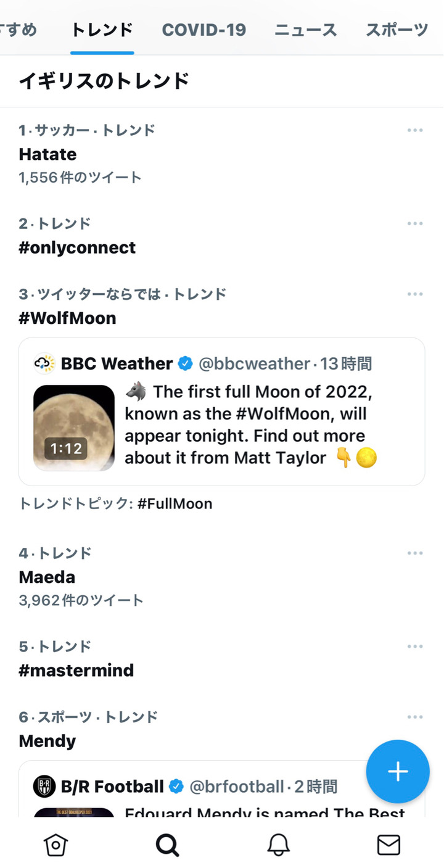This screenshot has width=444, height=868.
Task: Tap the compose tweet plus button
Action: 398,771
